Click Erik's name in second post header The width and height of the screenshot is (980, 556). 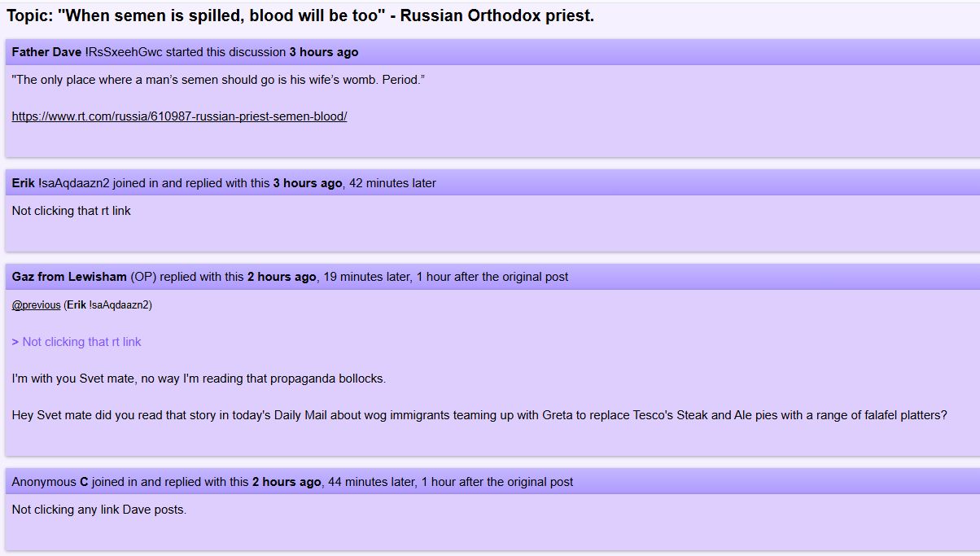coord(23,183)
